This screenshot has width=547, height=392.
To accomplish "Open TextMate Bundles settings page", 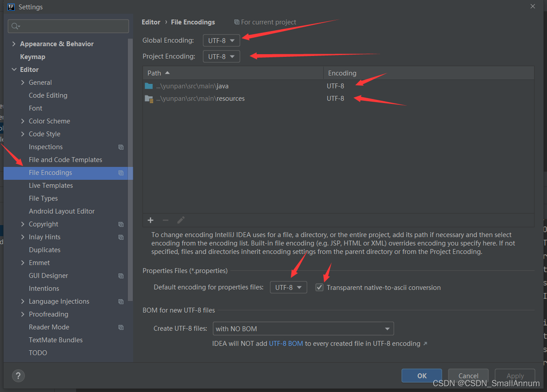I will click(x=55, y=340).
